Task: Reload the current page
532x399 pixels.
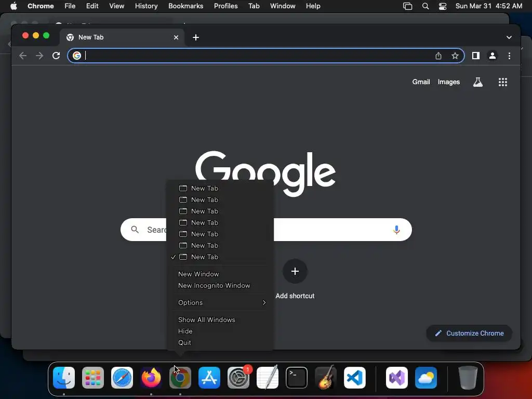Action: click(56, 56)
